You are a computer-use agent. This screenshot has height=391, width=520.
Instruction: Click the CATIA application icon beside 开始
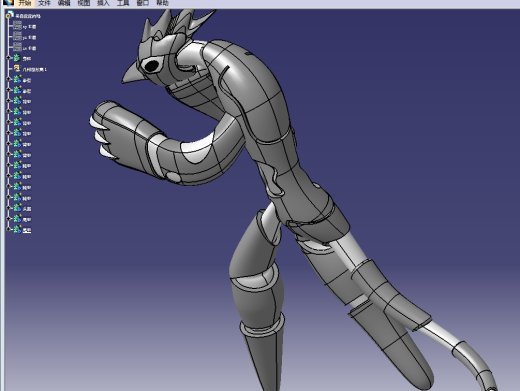[x=9, y=3]
